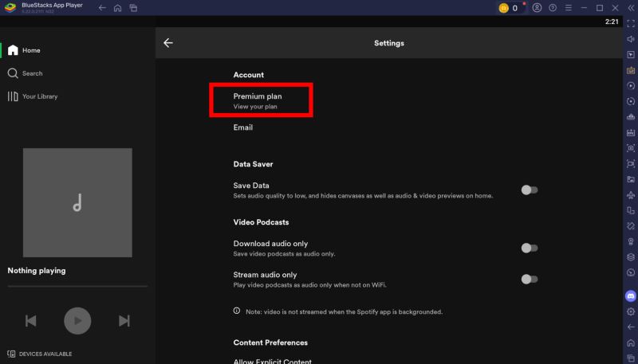Click the playback progress bar
Viewport: 638px width, 364px height.
77,287
